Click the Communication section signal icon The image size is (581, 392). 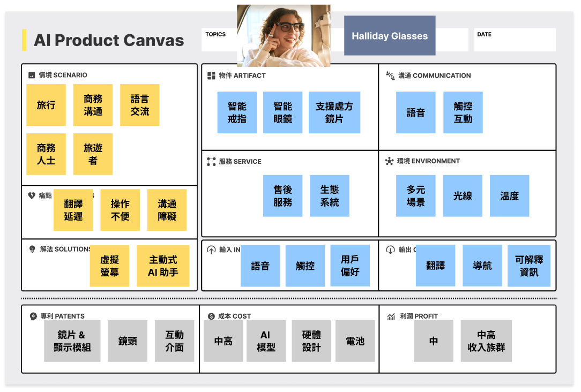pyautogui.click(x=390, y=76)
